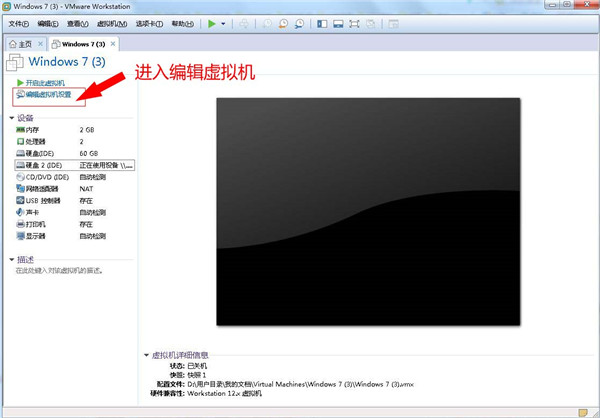
Task: Select the 打印机 device row
Action: (74, 224)
